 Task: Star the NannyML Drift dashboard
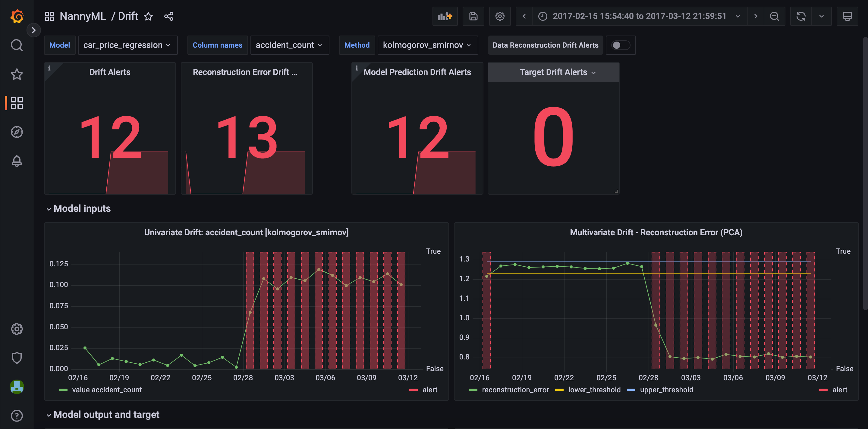tap(148, 16)
